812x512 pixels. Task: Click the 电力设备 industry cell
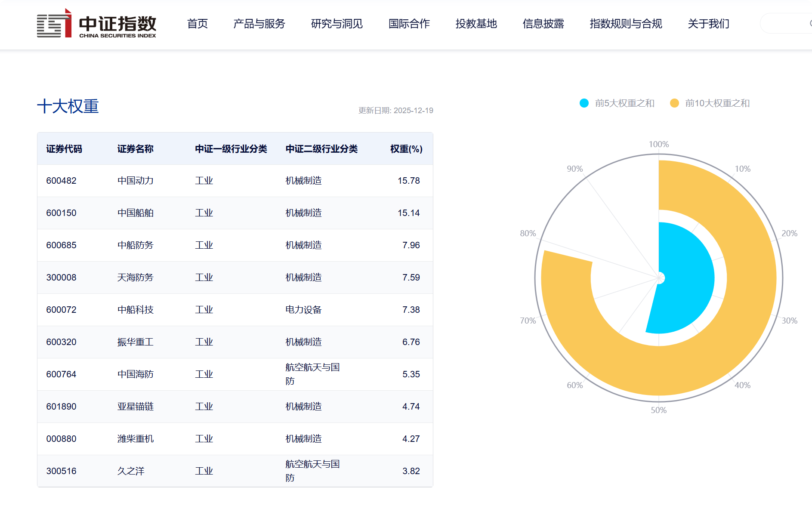coord(304,310)
